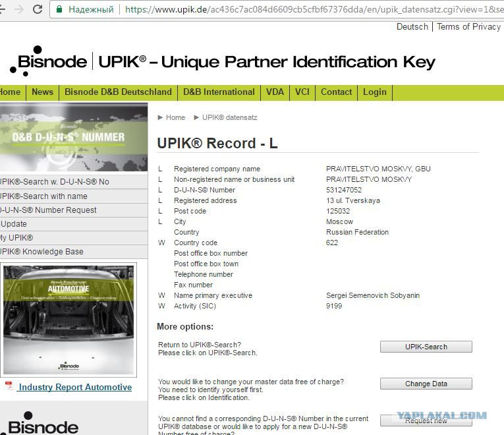The image size is (504, 435).
Task: Open UPIK-Search with name
Action: click(x=74, y=196)
